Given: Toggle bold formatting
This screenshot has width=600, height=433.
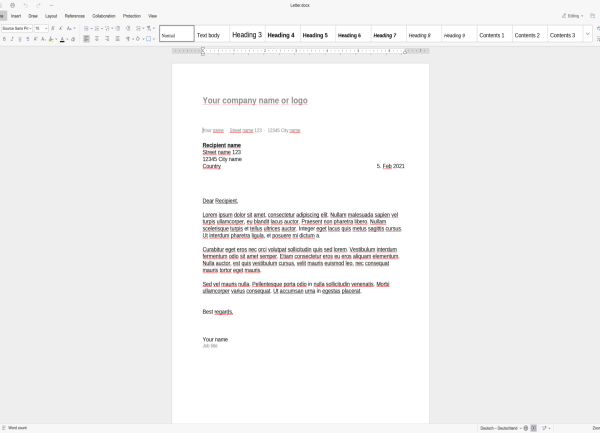Looking at the screenshot, I should click(x=4, y=39).
